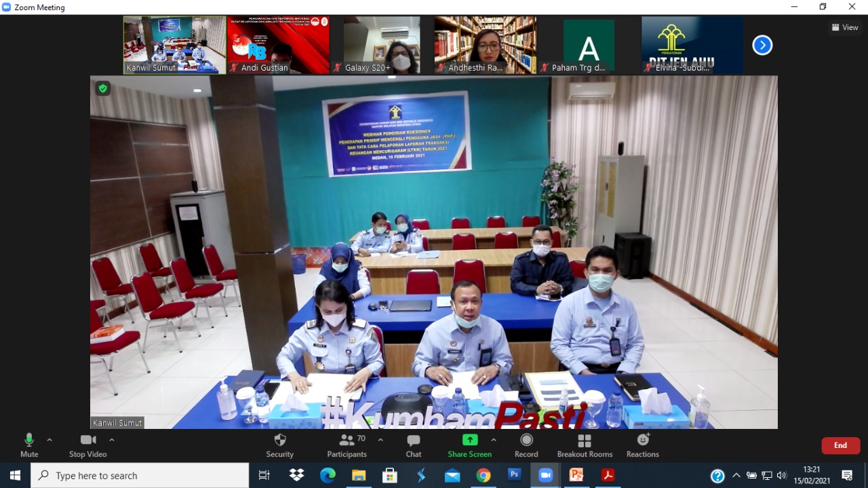
Task: Open the Participants panel
Action: [x=347, y=445]
